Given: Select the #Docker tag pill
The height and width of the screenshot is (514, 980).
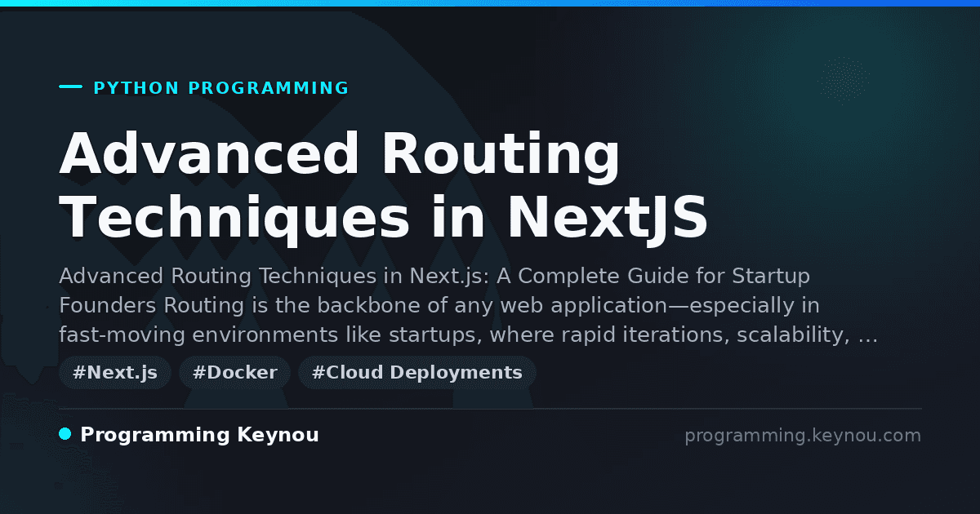Looking at the screenshot, I should tap(234, 373).
